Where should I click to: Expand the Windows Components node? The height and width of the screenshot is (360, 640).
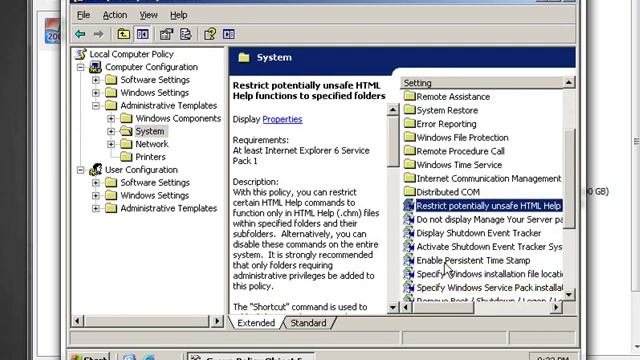(x=111, y=118)
